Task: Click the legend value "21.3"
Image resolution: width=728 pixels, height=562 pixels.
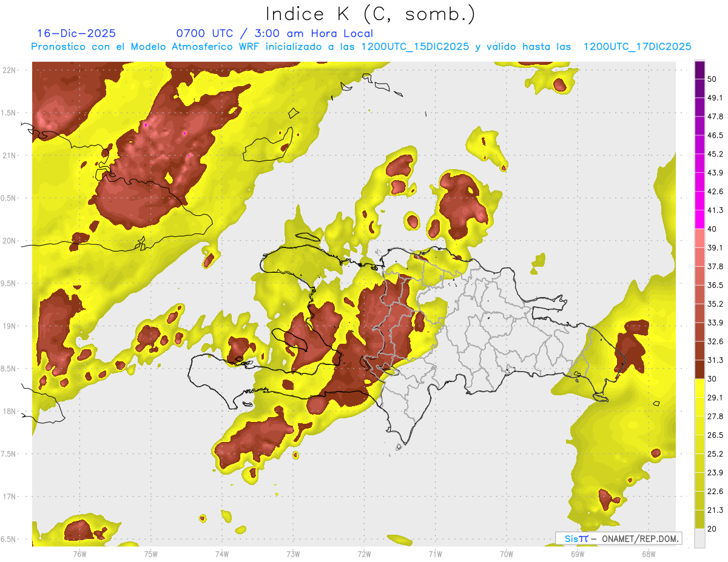Action: [715, 510]
